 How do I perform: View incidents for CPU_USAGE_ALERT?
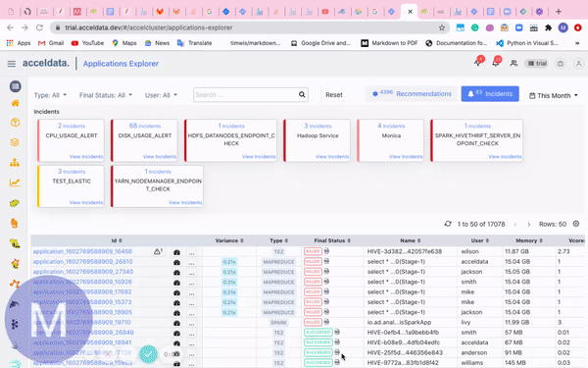[x=86, y=157]
